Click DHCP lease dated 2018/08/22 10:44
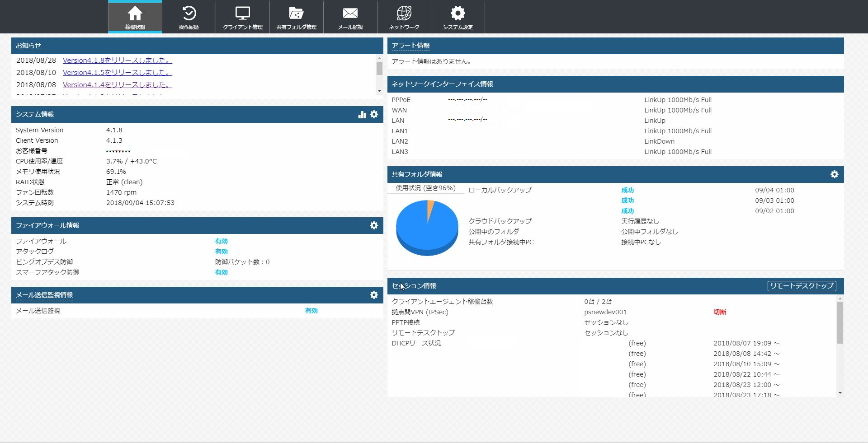Image resolution: width=868 pixels, height=443 pixels. 746,374
